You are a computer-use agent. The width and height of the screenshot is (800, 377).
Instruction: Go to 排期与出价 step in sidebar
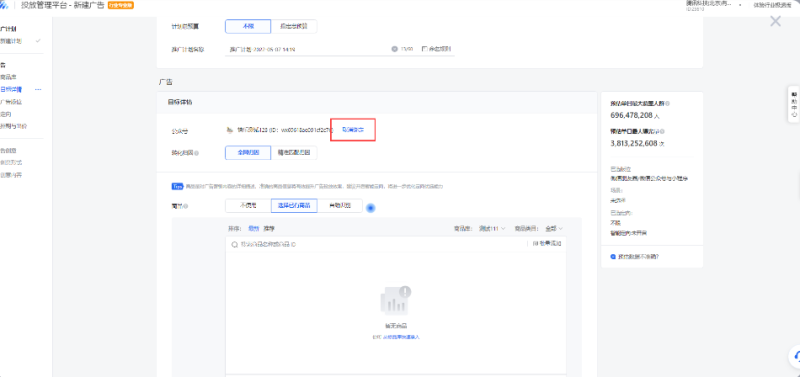tap(14, 126)
